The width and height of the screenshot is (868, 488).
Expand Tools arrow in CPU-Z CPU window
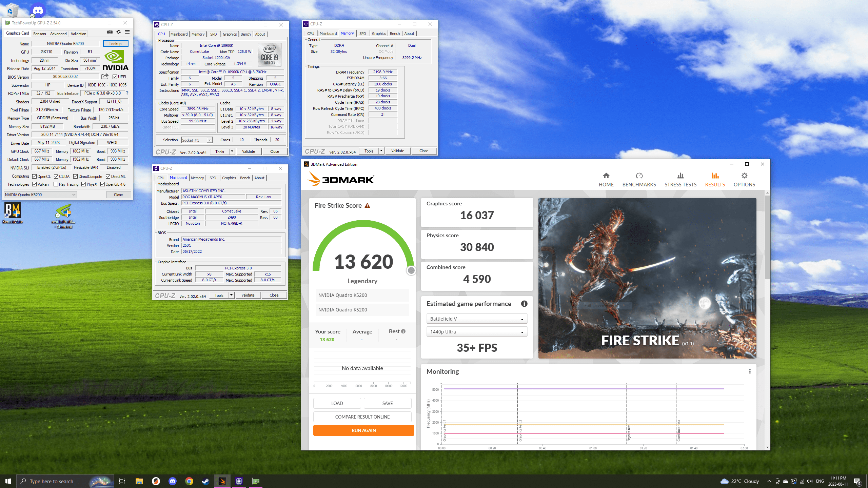232,151
